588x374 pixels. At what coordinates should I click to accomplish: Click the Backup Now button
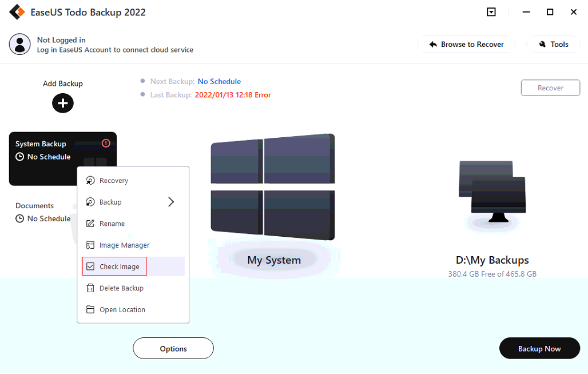(x=539, y=348)
